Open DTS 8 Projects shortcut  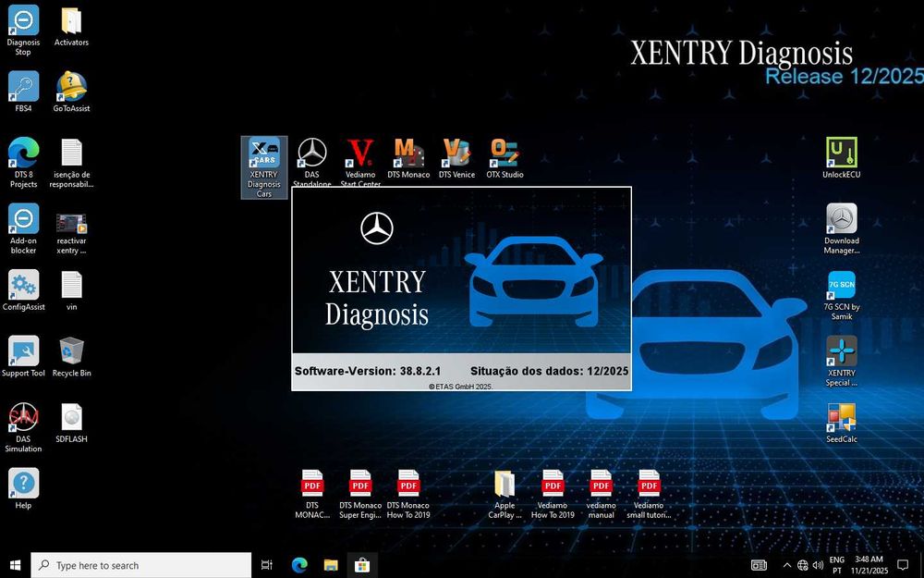tap(24, 163)
